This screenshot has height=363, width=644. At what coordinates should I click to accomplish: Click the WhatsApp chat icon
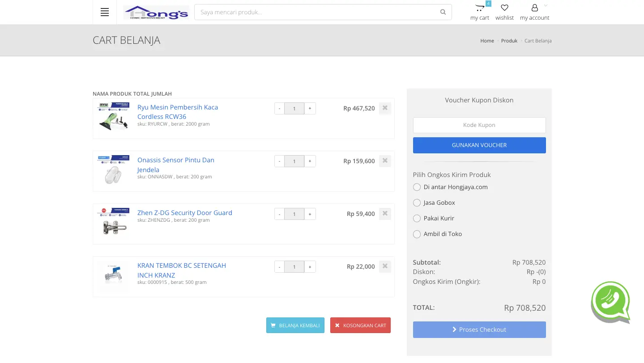610,302
